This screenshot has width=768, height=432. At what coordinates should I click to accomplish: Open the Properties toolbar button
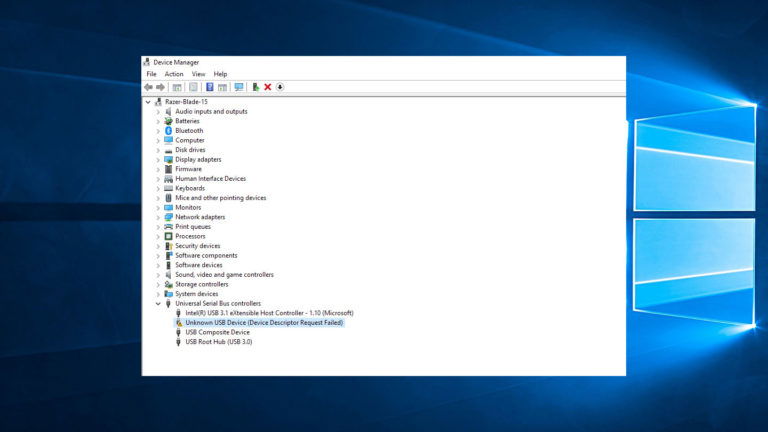click(x=193, y=87)
